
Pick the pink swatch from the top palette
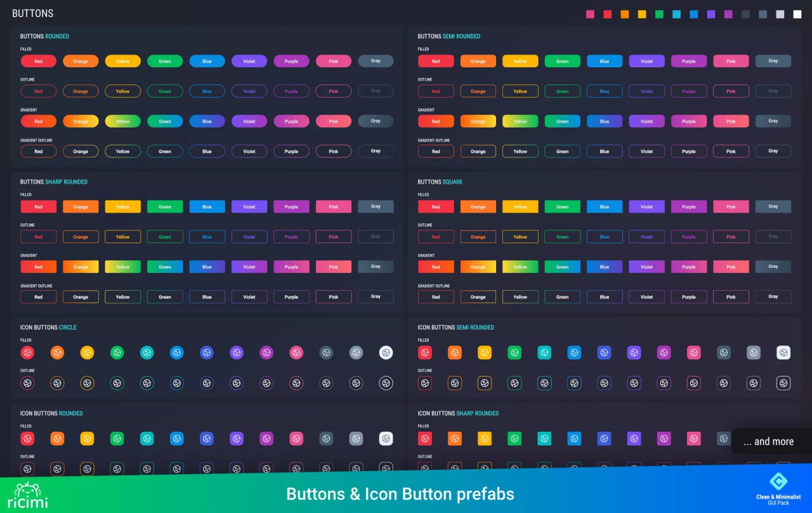pyautogui.click(x=591, y=13)
